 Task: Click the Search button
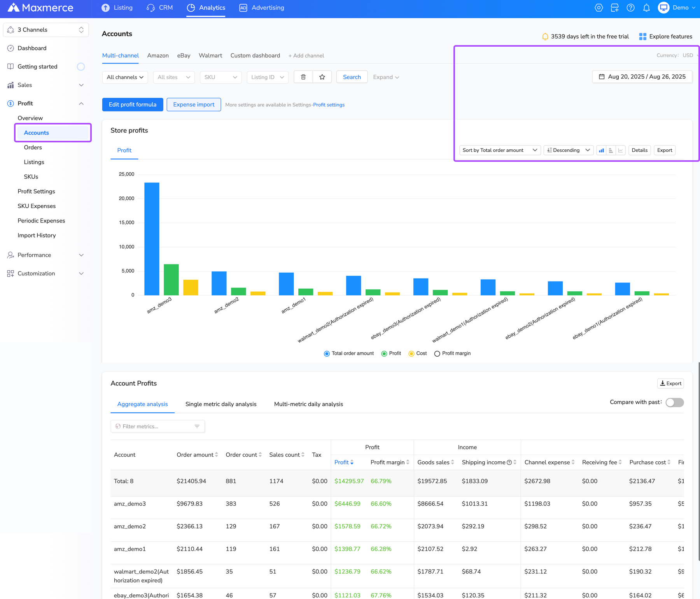(x=352, y=77)
